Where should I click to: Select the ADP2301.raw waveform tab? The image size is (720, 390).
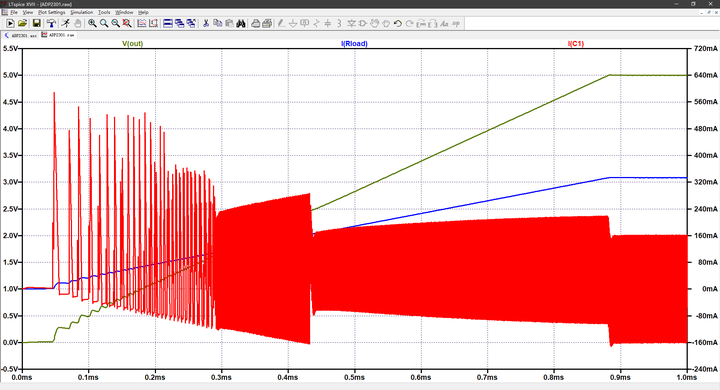coord(58,35)
